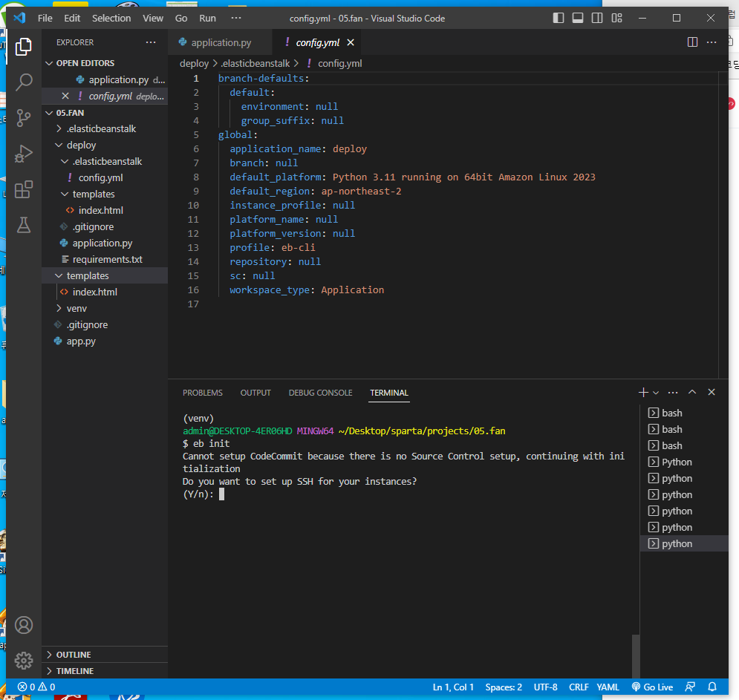This screenshot has height=700, width=739.
Task: Maximize the terminal panel size
Action: coord(692,393)
